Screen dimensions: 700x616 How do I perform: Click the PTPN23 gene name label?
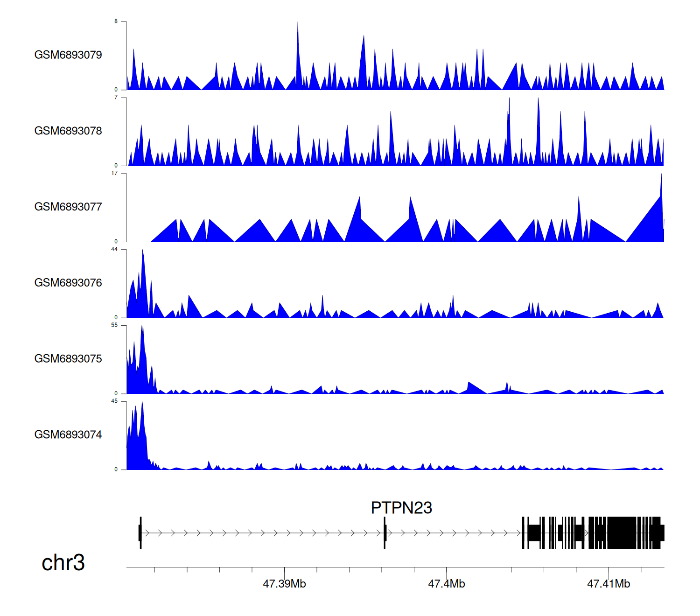point(401,508)
